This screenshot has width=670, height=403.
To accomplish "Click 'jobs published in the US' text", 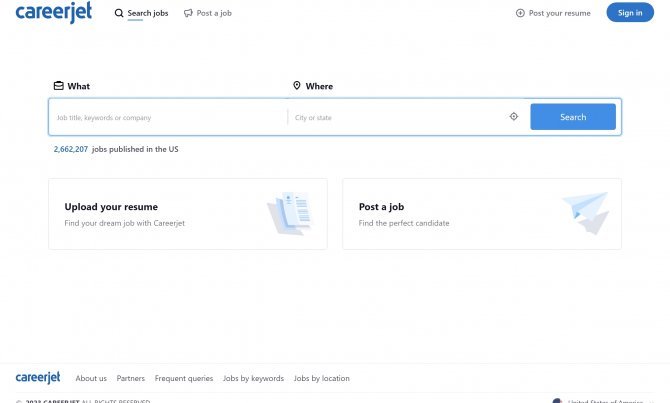I will tap(135, 149).
